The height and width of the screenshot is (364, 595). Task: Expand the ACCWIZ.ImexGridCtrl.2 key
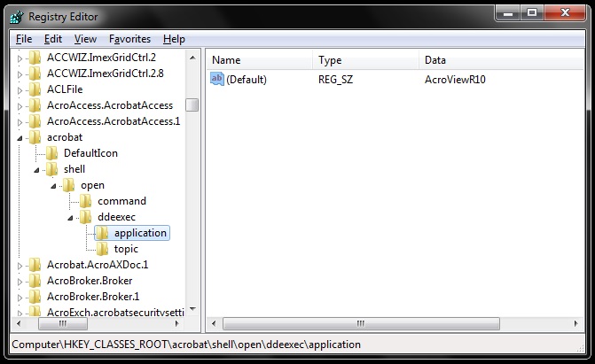tap(20, 58)
